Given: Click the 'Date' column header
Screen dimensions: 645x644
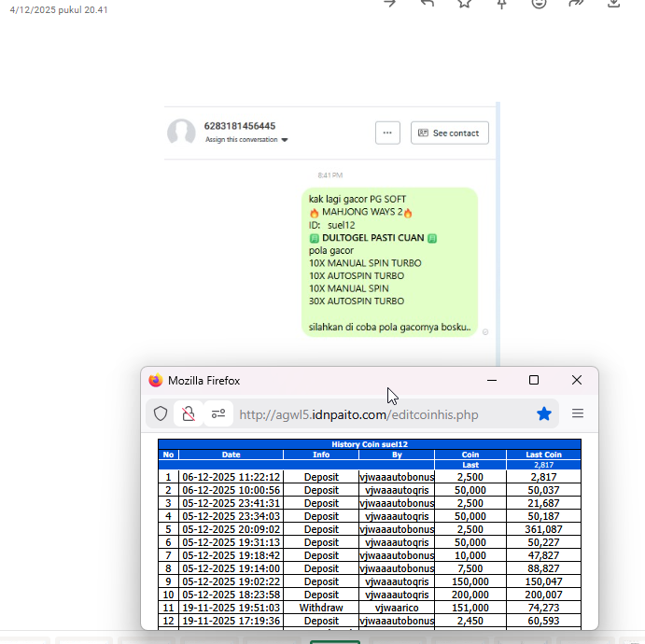Looking at the screenshot, I should (x=231, y=455).
